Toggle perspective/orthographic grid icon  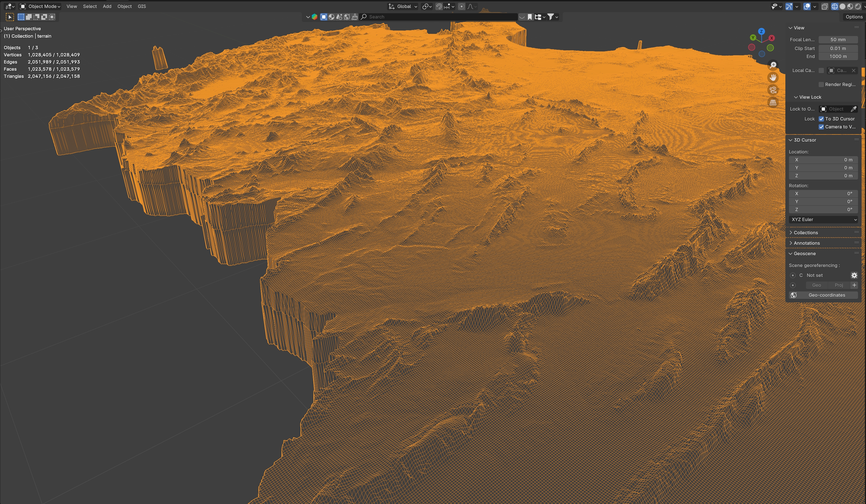773,103
